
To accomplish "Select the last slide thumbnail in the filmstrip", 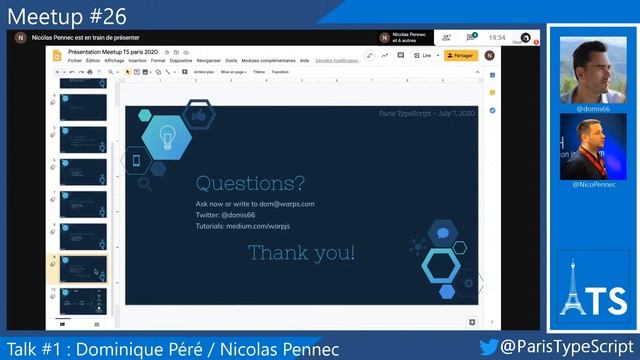I will 83,301.
